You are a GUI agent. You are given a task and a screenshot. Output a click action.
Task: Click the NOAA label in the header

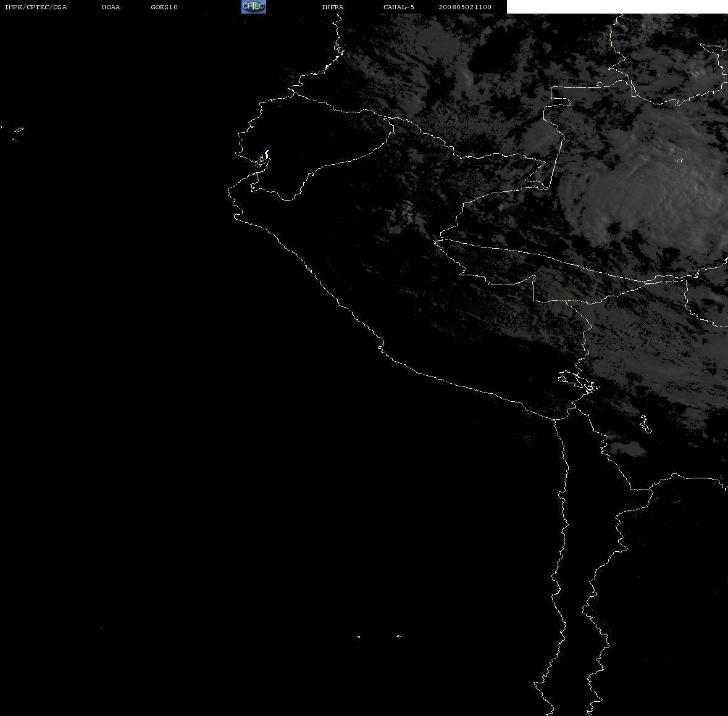click(111, 7)
